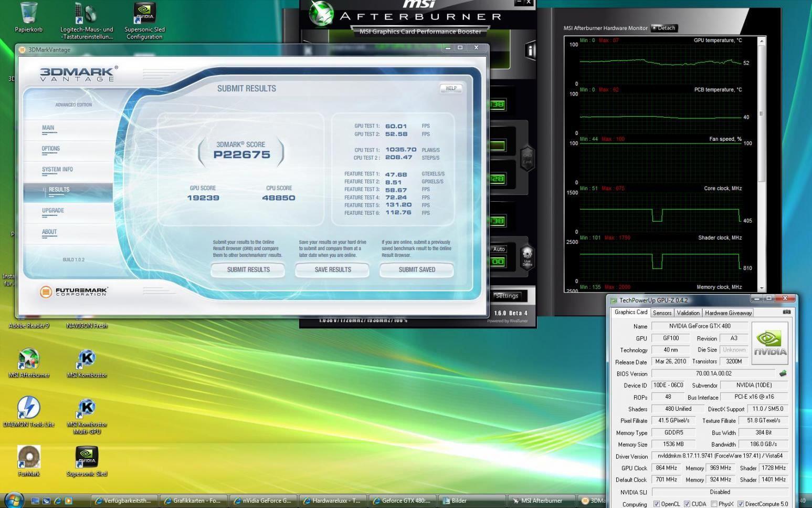Toggle the OpenCL checkbox in GPU-Z
The image size is (812, 508).
[656, 504]
